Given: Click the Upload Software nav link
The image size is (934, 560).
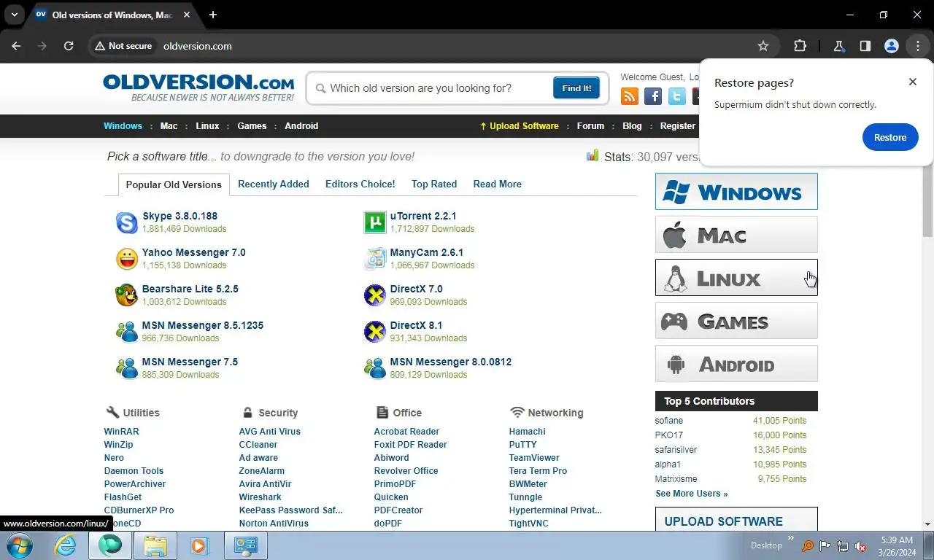Looking at the screenshot, I should [x=519, y=126].
